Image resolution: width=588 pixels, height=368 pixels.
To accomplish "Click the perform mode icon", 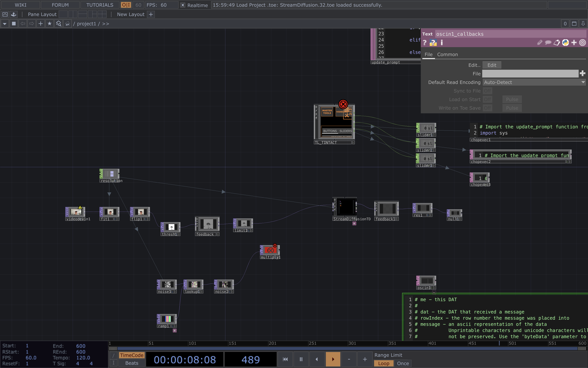I will click(x=5, y=14).
